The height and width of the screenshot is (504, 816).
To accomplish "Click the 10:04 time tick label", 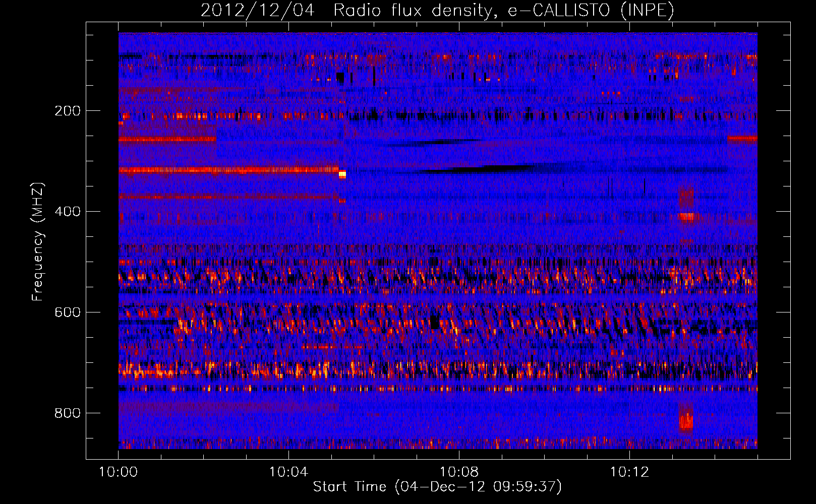I will (x=288, y=472).
